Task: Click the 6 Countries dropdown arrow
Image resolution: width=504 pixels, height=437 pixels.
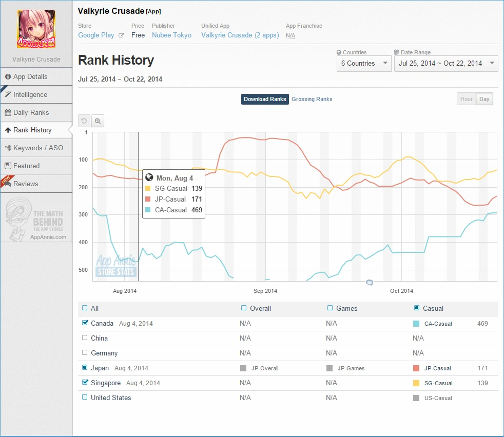Action: pos(385,63)
